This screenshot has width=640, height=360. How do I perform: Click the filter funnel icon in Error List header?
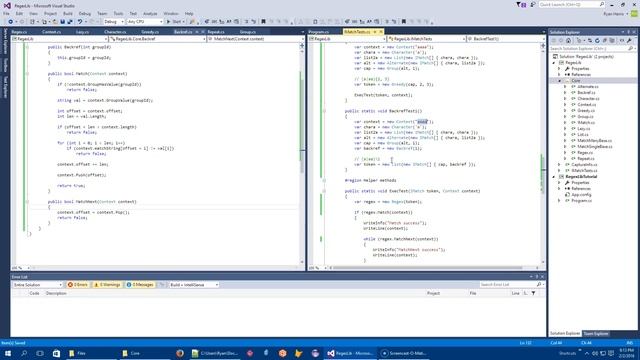click(x=533, y=293)
